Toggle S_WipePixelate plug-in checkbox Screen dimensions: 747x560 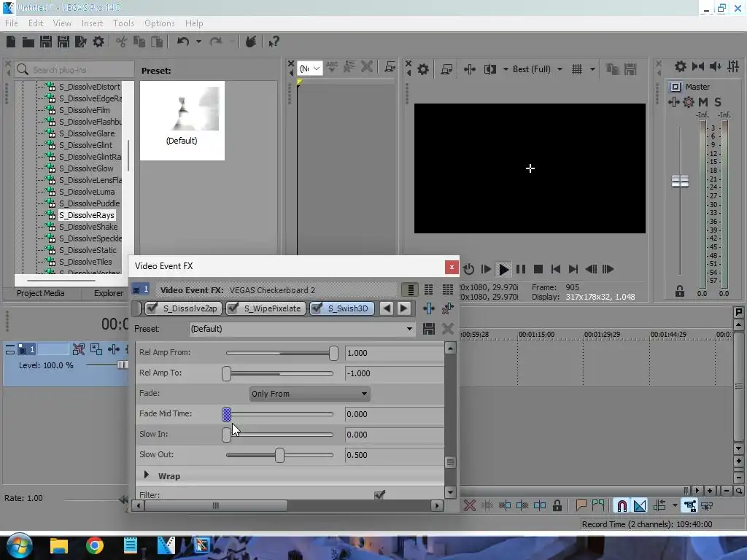(x=233, y=308)
